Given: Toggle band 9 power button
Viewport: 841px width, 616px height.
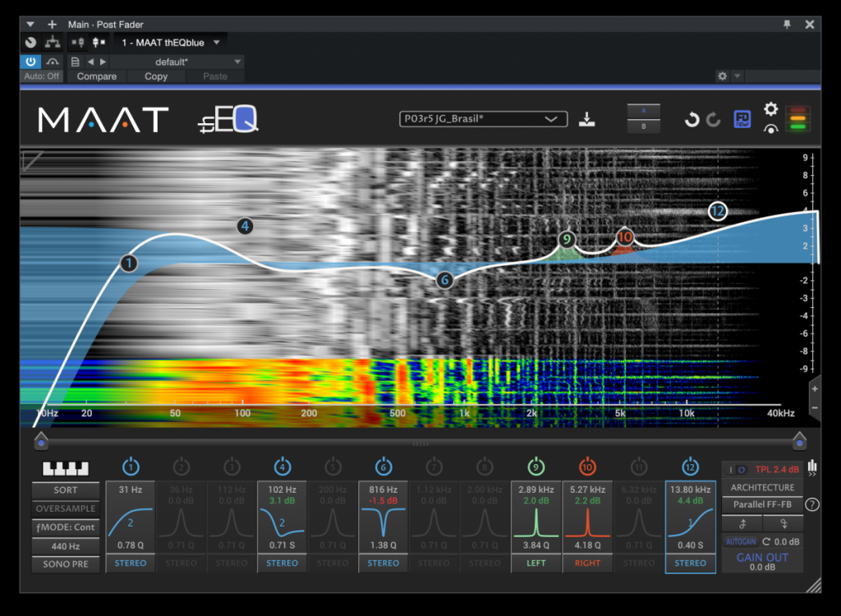Looking at the screenshot, I should point(535,467).
